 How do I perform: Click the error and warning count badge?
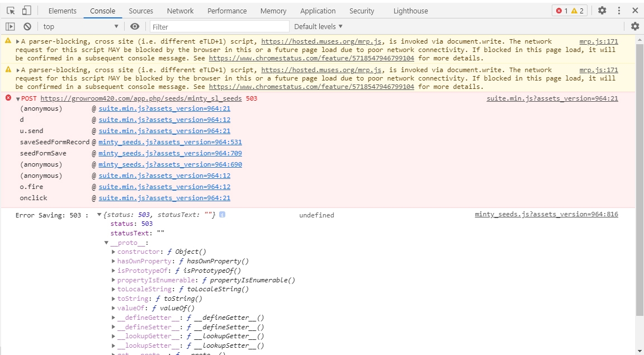coord(570,11)
